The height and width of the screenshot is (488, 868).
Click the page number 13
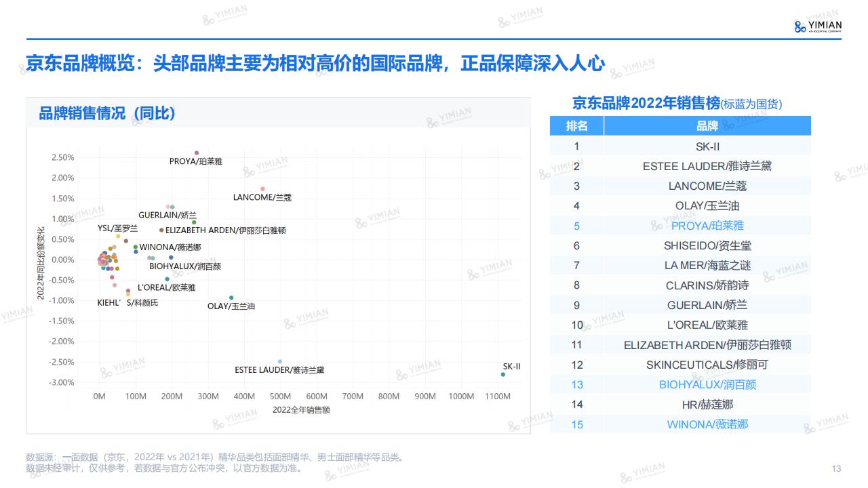[836, 468]
